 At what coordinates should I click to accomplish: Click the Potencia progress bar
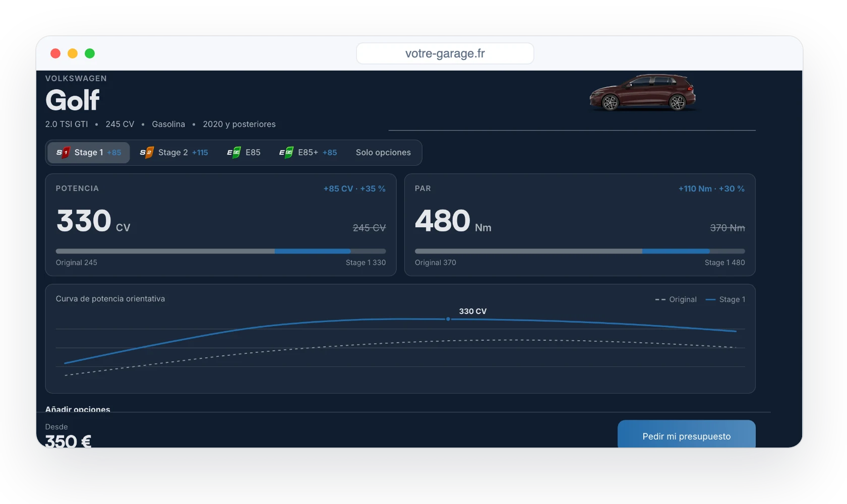[x=221, y=251]
